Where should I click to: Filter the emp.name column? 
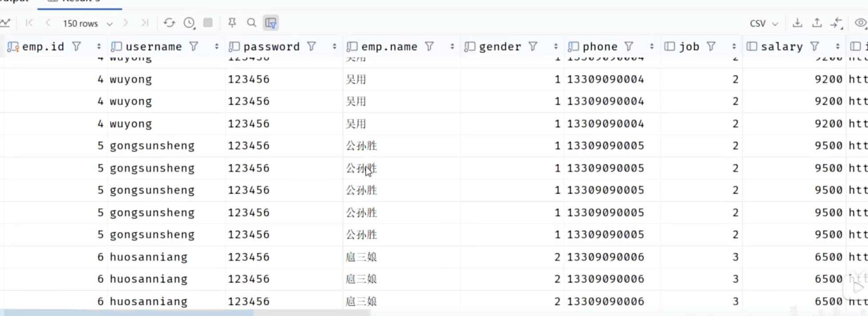(429, 46)
